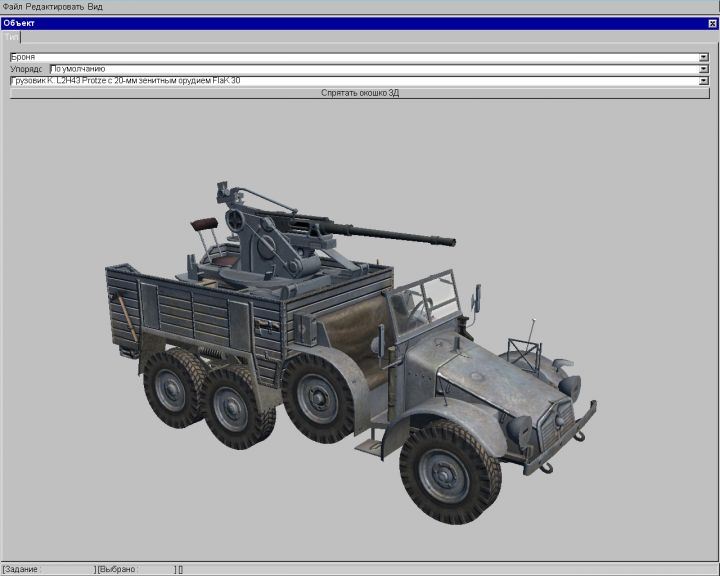720x576 pixels.
Task: Expand the Грузовик object selection dropdown arrow
Action: point(704,81)
